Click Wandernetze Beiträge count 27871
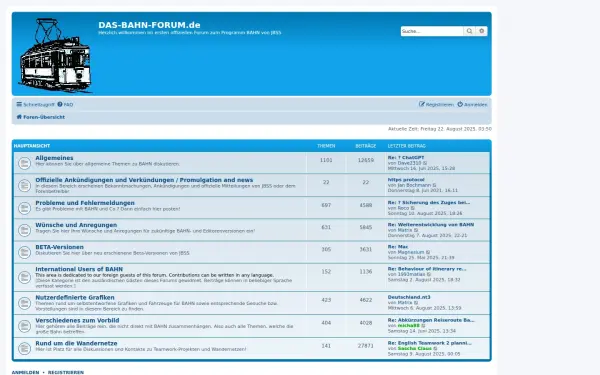 coord(365,346)
